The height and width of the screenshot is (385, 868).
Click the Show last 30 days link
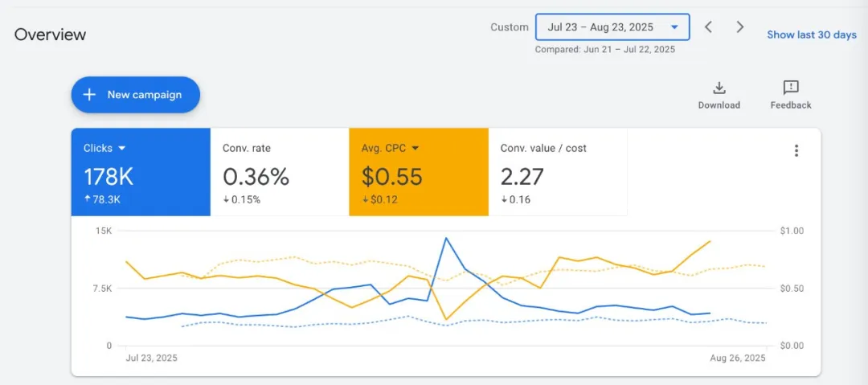pyautogui.click(x=811, y=35)
